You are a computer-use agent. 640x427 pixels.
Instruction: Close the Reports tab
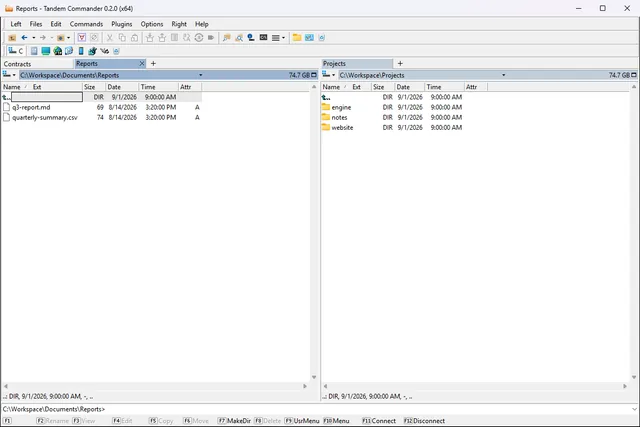click(142, 64)
